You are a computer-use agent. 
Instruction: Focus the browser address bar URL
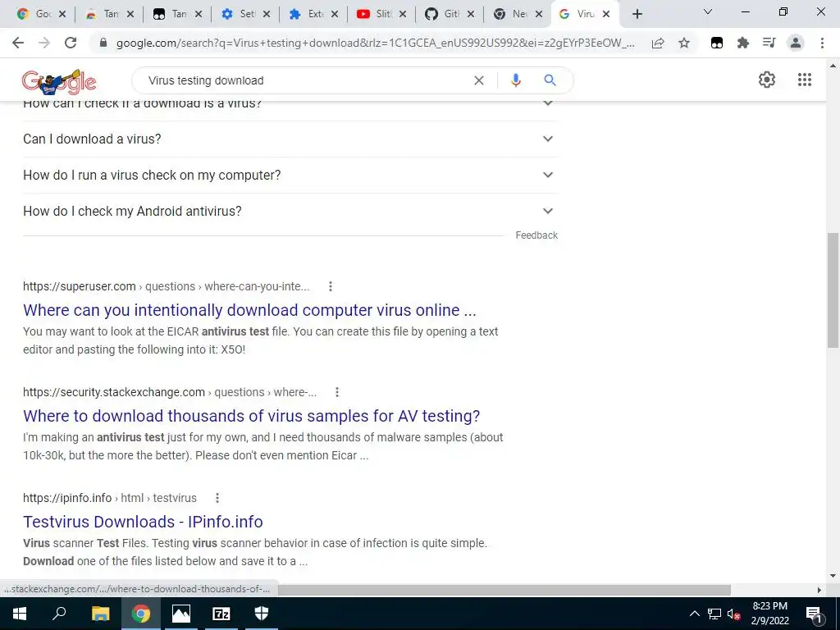point(375,43)
